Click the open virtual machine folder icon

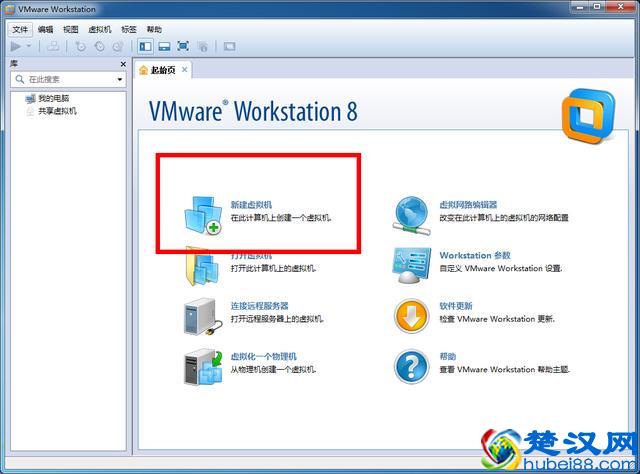coord(200,266)
